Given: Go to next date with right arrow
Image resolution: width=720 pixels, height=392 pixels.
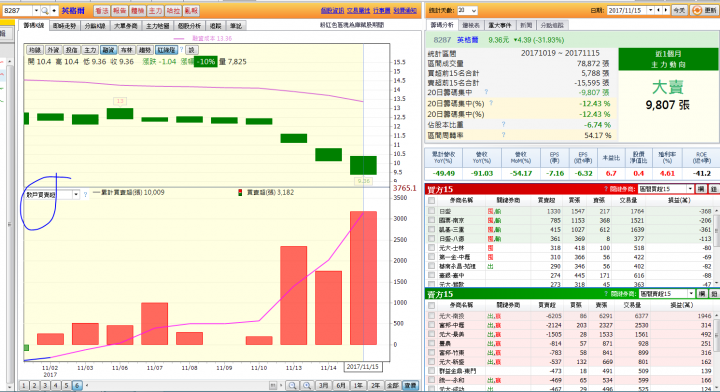Looking at the screenshot, I should pos(666,11).
